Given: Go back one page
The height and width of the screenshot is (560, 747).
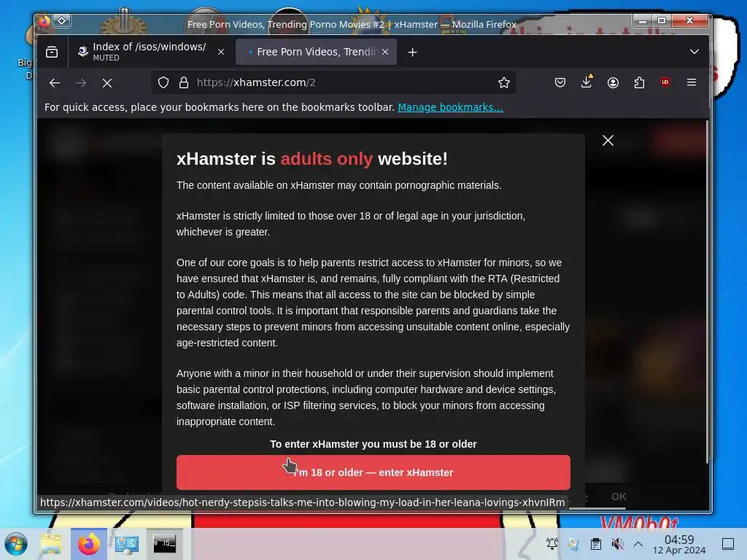Looking at the screenshot, I should point(55,83).
